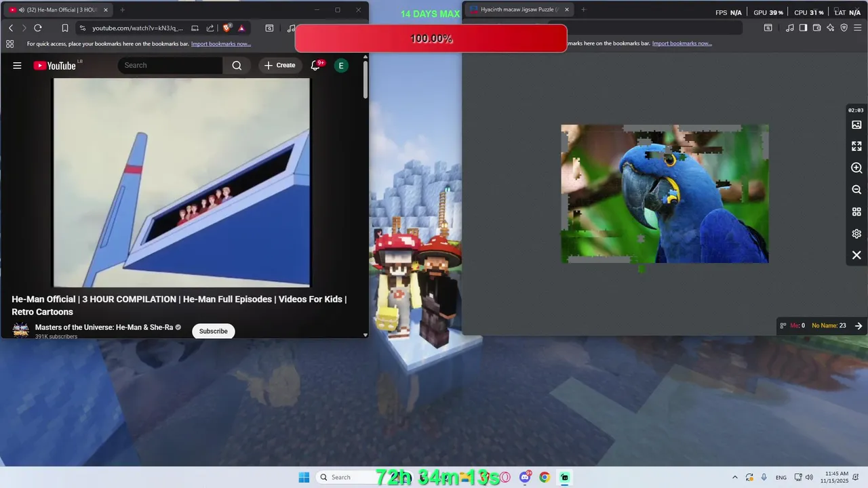Image resolution: width=868 pixels, height=488 pixels.
Task: Open site settings icon beside youtube.com URL
Action: pyautogui.click(x=83, y=28)
